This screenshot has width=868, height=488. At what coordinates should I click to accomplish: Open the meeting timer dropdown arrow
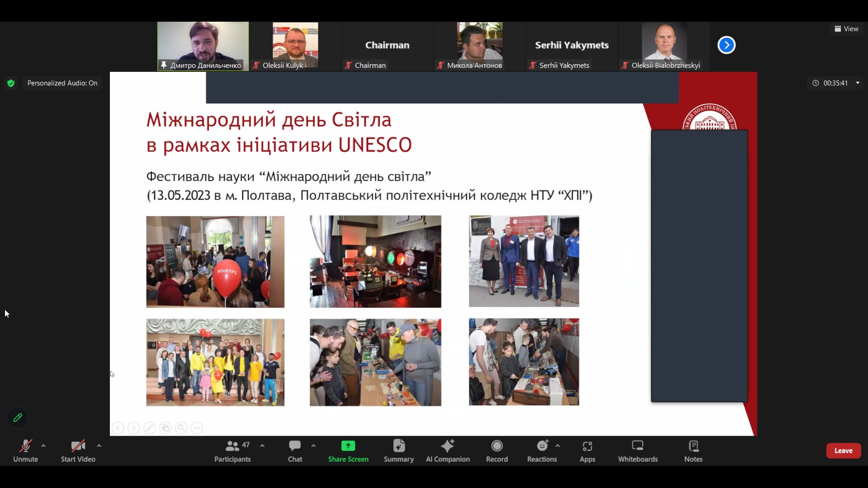(x=858, y=83)
